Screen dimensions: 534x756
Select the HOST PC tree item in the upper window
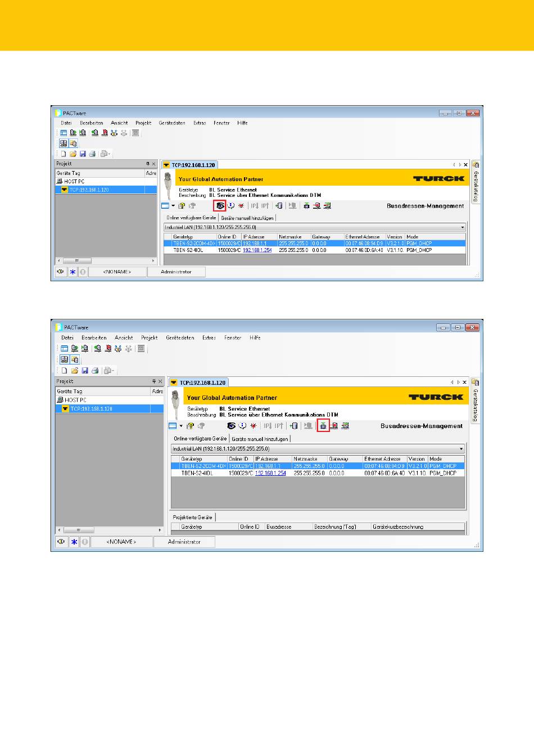pos(74,182)
